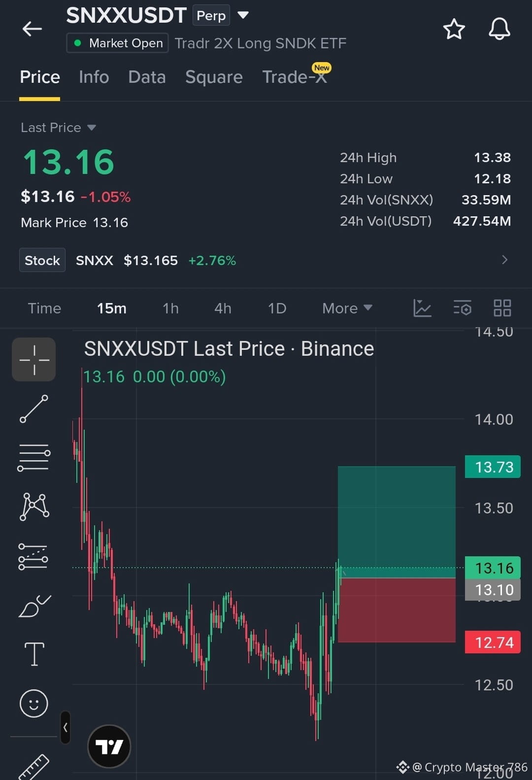Viewport: 532px width, 780px height.
Task: Open the Trade-X tab
Action: coord(295,77)
